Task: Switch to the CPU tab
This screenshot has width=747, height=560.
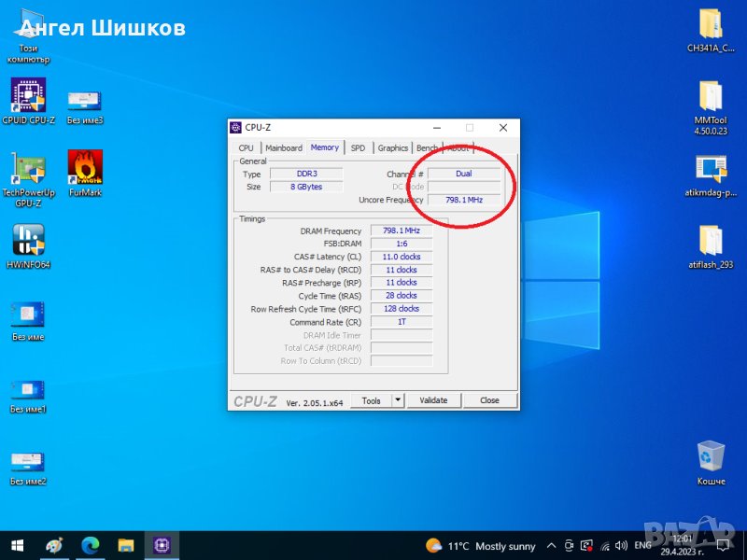Action: point(246,147)
